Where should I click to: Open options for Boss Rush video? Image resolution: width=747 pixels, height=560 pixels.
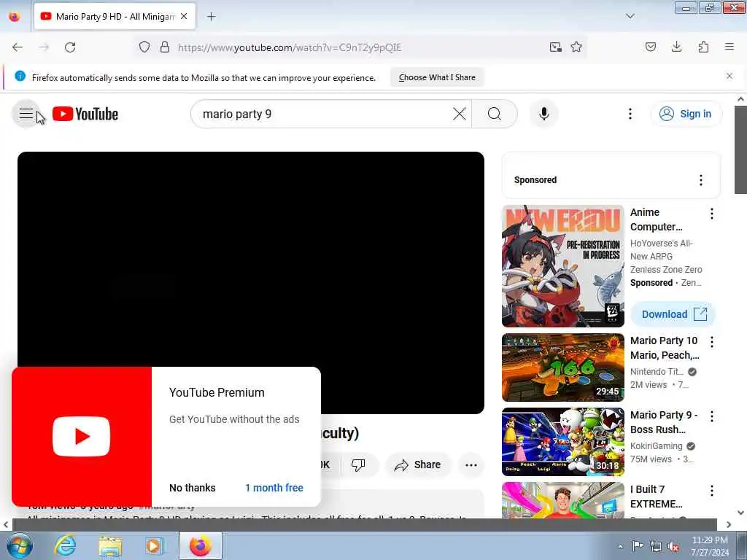712,416
